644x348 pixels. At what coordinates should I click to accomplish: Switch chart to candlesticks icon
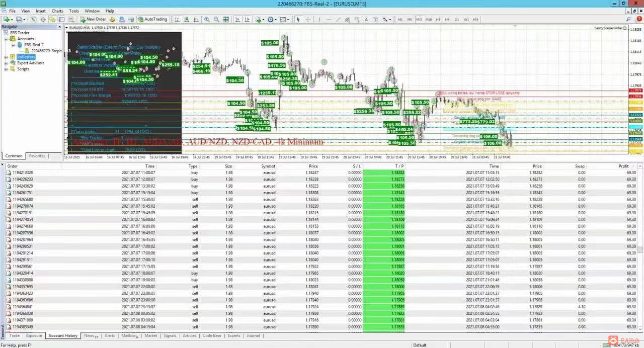tap(187, 19)
